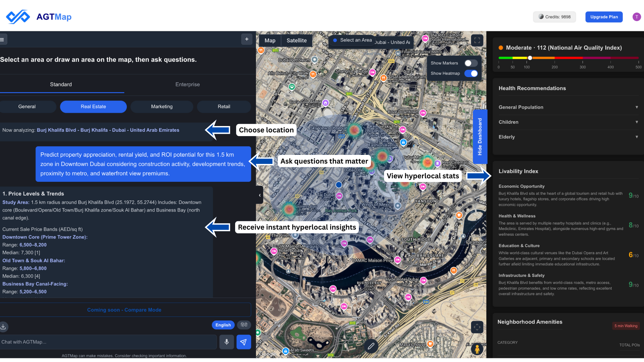Click the Hide Dashboard button
The height and width of the screenshot is (362, 644).
pyautogui.click(x=480, y=136)
